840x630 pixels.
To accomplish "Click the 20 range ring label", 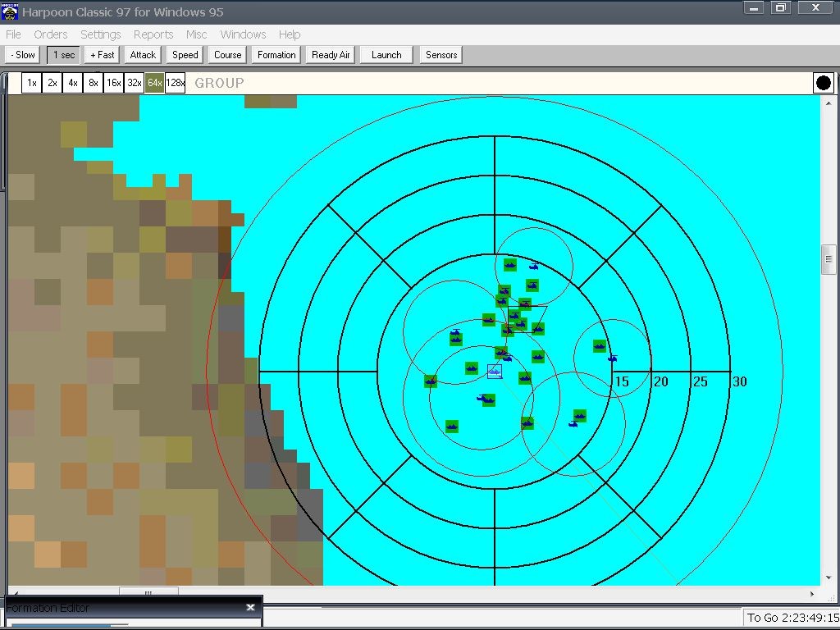I will 661,381.
